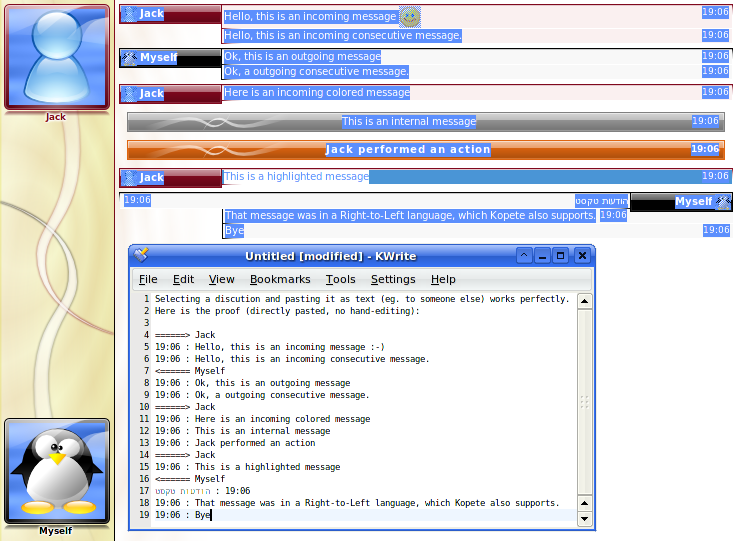Click line 1 'Selecting a discution' in KWrite

[x=362, y=299]
